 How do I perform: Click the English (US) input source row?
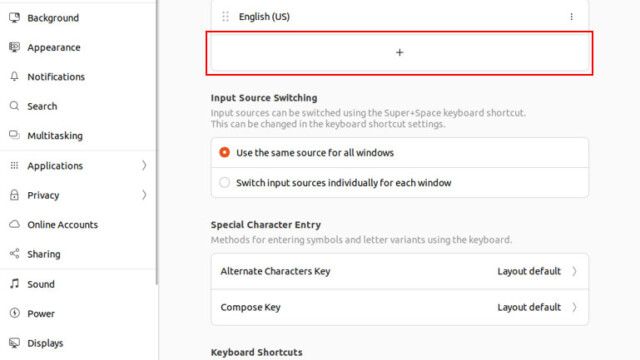(400, 16)
